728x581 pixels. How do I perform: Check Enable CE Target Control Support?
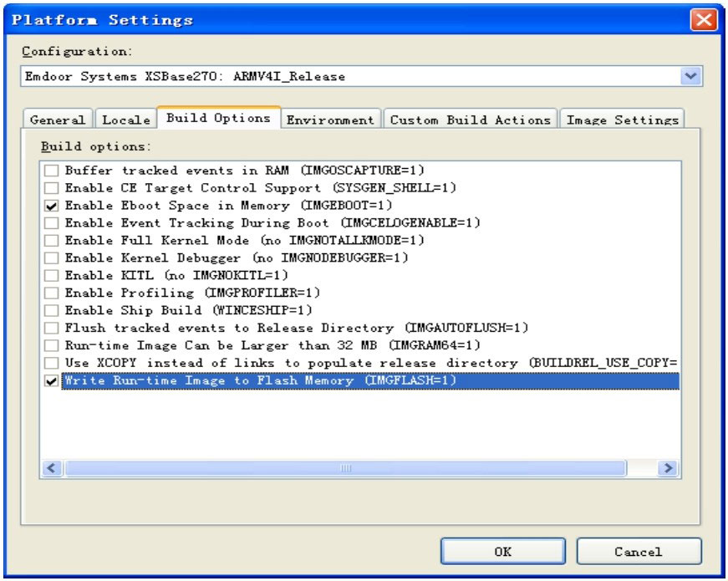52,188
